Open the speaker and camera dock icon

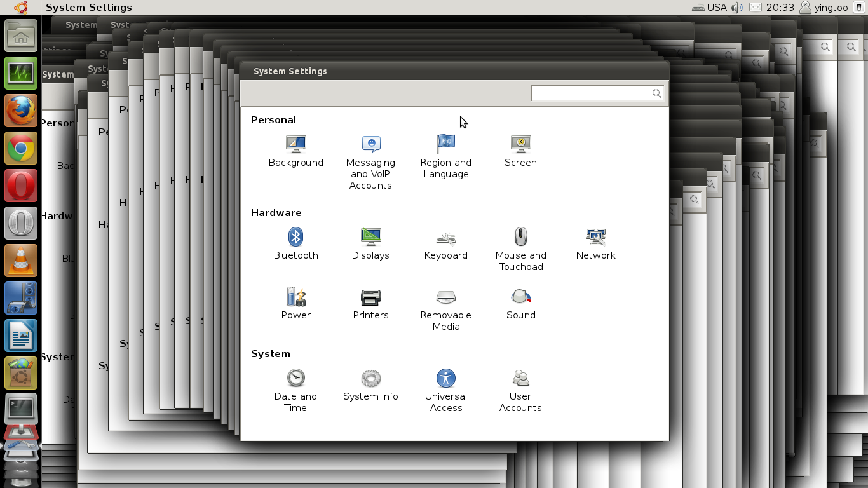point(21,298)
